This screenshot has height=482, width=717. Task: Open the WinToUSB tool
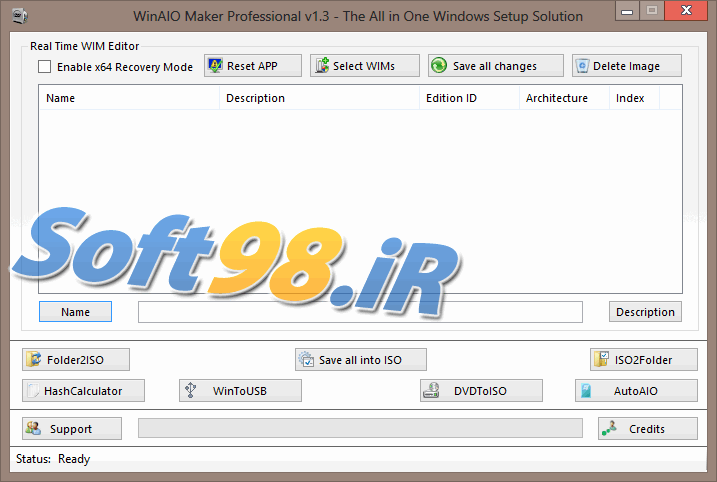click(x=240, y=391)
